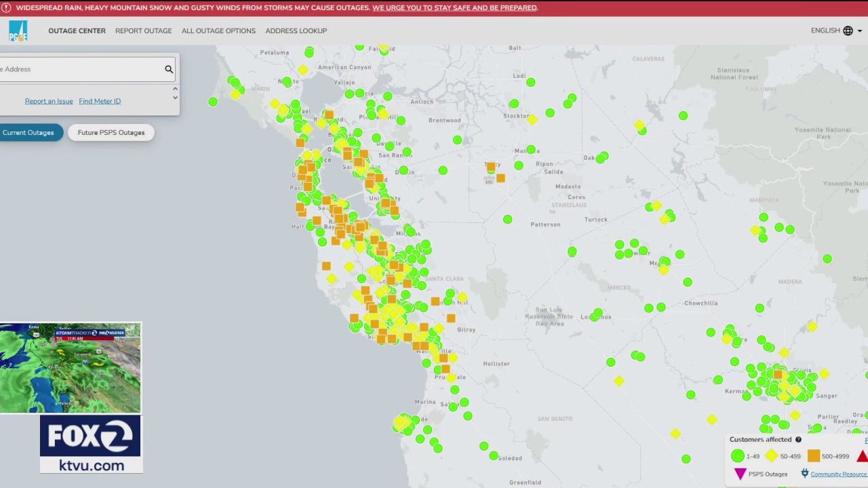Click the Report an Issue link
The height and width of the screenshot is (488, 868).
49,101
